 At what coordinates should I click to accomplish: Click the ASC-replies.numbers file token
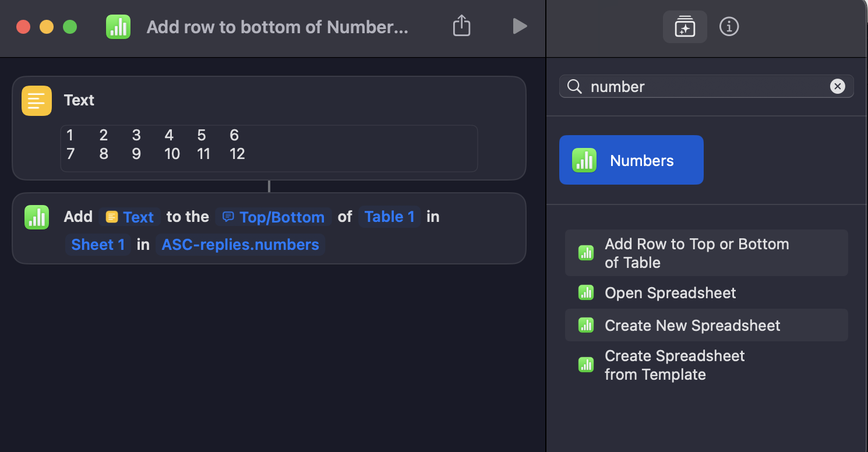(240, 245)
